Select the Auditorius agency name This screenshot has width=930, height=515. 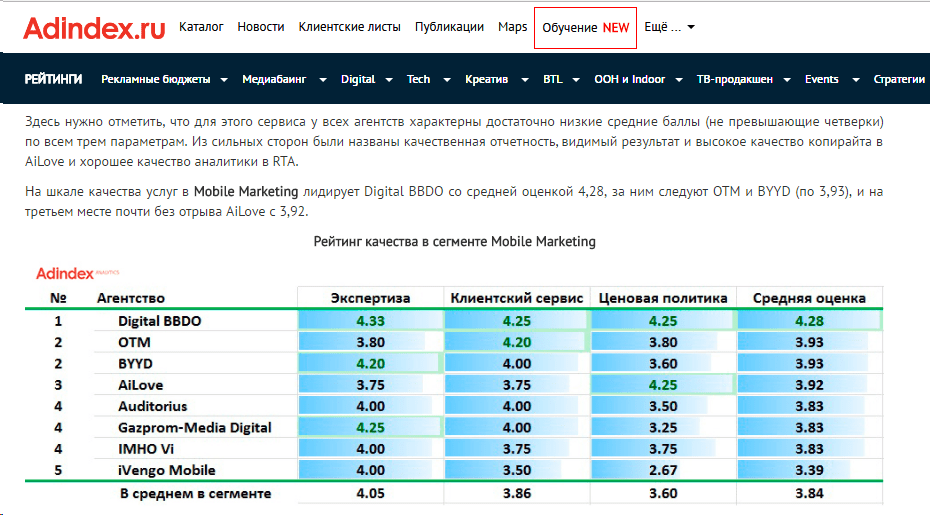point(152,406)
